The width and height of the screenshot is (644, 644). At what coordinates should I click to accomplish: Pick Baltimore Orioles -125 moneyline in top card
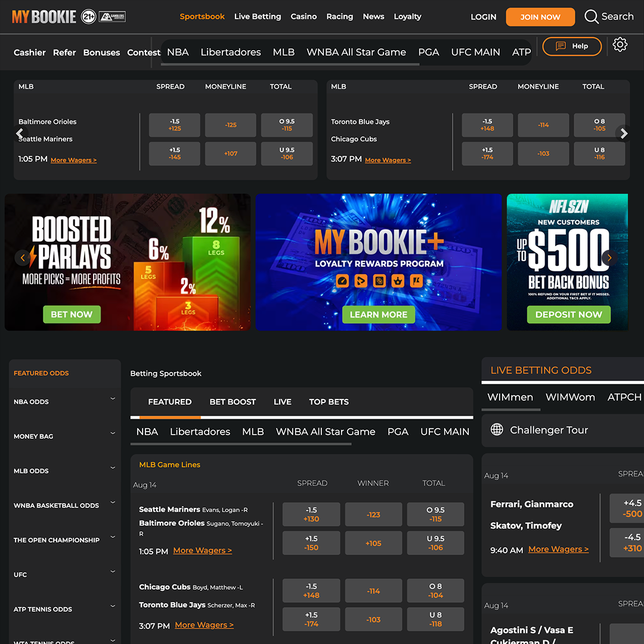tap(230, 125)
